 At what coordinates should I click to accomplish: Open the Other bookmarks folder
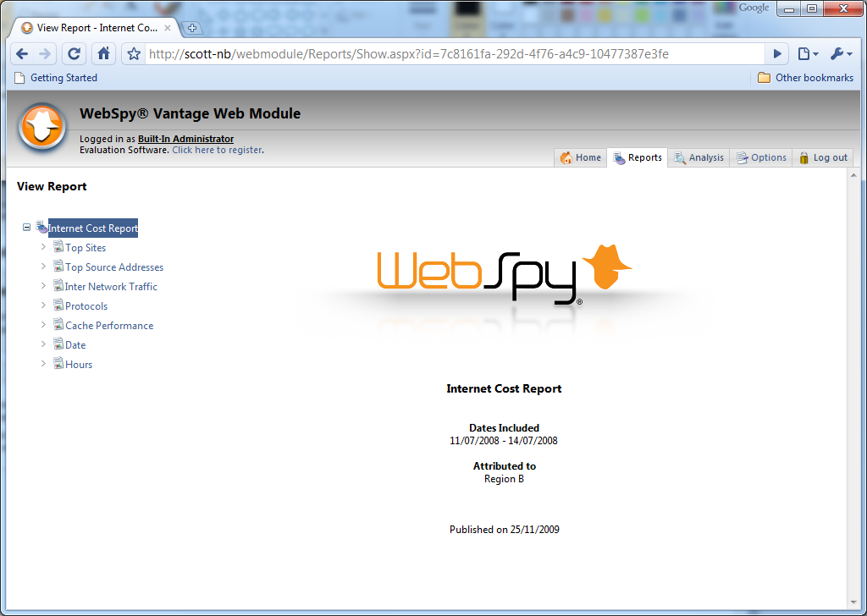coord(806,78)
